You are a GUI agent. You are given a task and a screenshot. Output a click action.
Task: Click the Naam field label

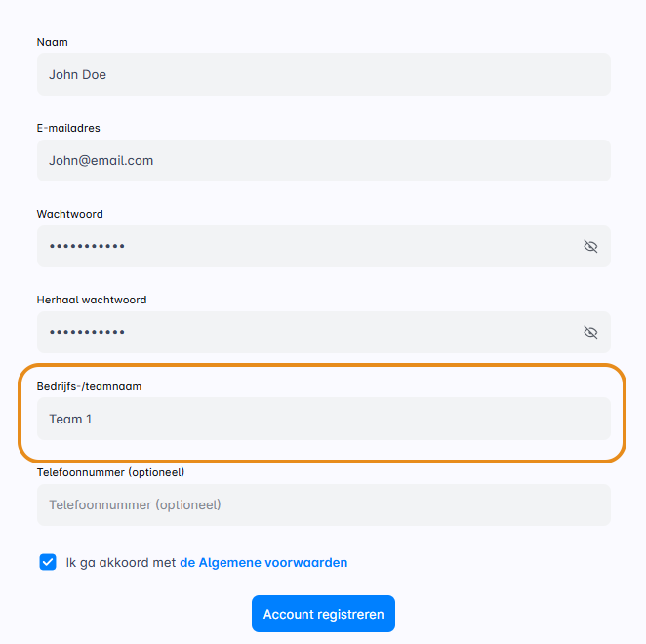pyautogui.click(x=53, y=42)
